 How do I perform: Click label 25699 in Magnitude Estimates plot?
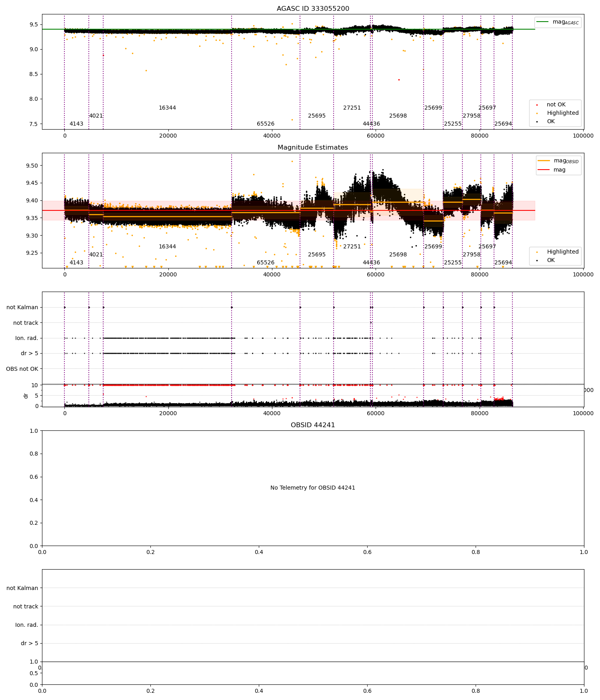click(433, 246)
